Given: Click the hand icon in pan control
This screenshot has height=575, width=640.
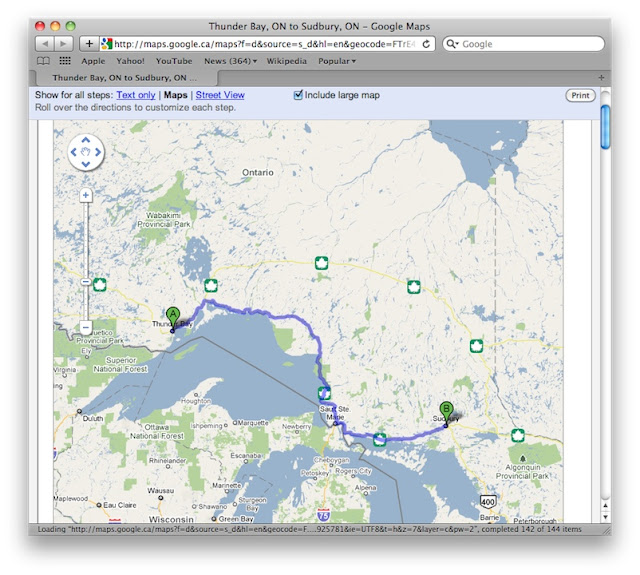Looking at the screenshot, I should click(86, 152).
